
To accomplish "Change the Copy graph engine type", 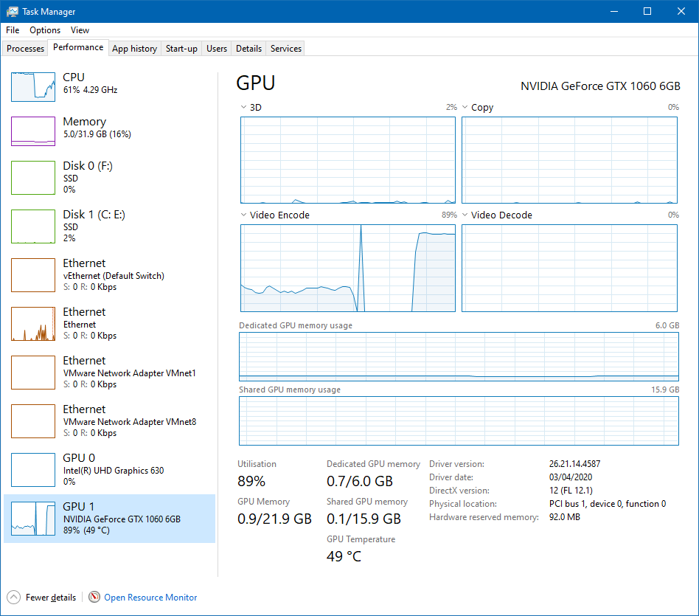I will tap(465, 107).
